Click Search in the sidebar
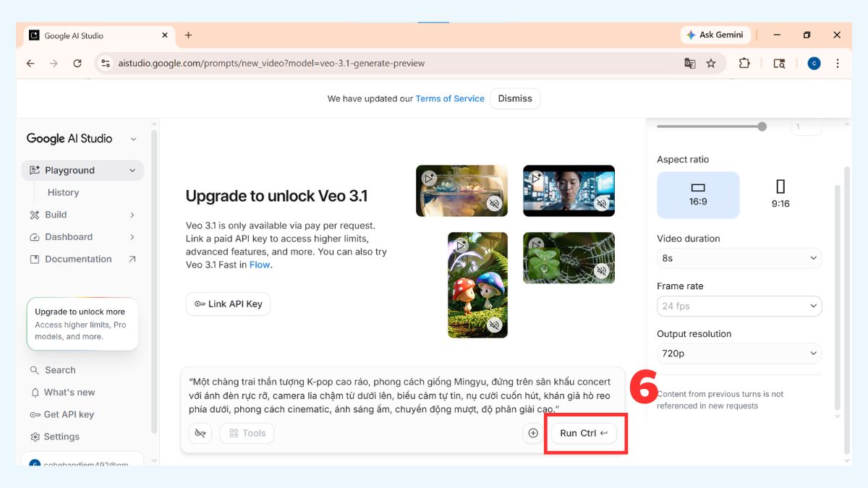The height and width of the screenshot is (488, 868). pyautogui.click(x=60, y=370)
